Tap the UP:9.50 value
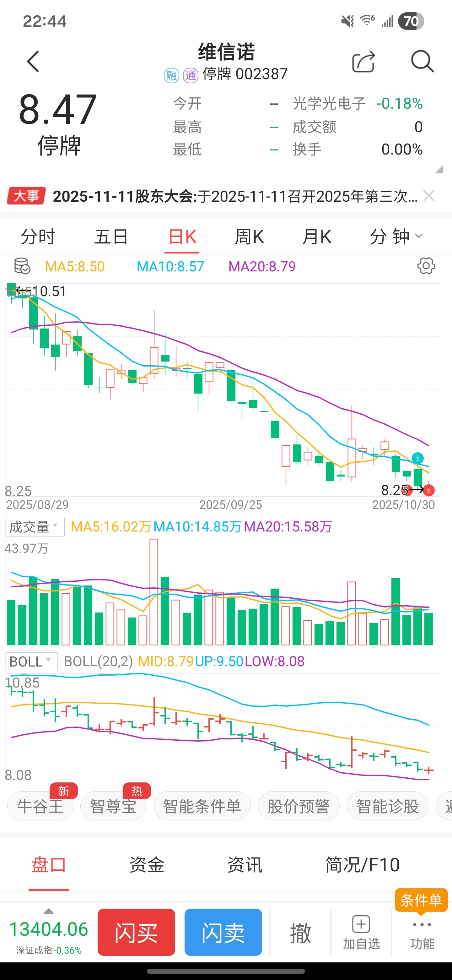Image resolution: width=452 pixels, height=980 pixels. (x=219, y=661)
